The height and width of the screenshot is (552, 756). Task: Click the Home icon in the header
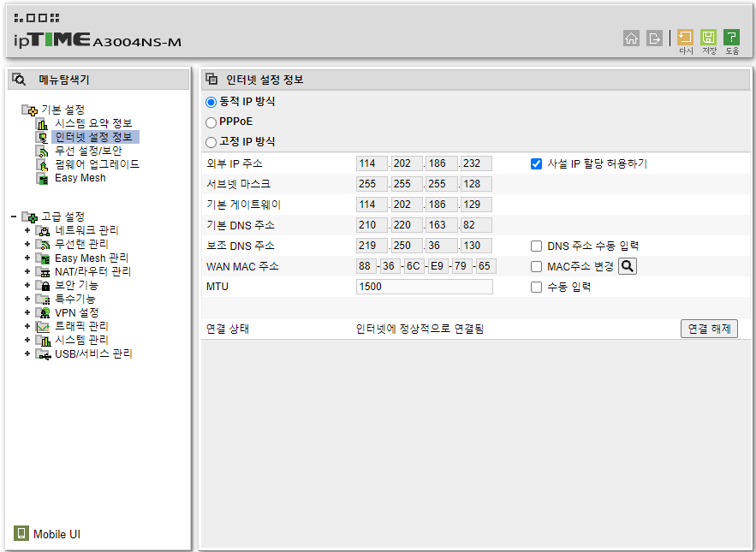click(x=631, y=39)
